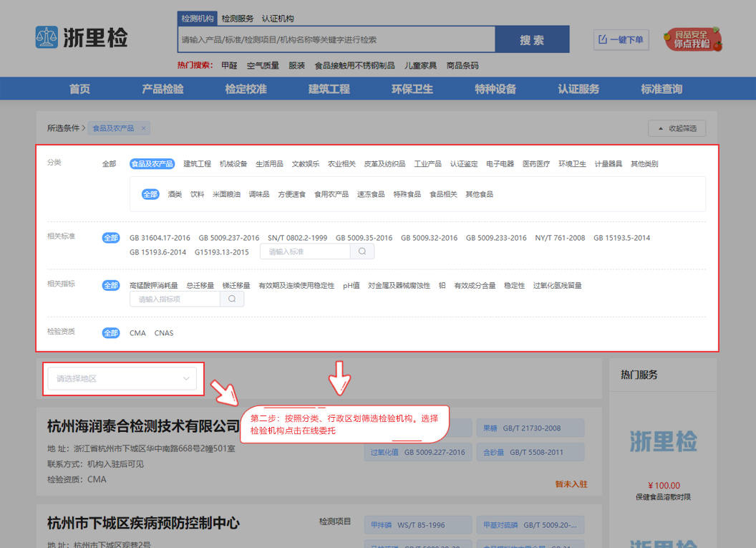This screenshot has height=548, width=756.
Task: Filter by indicator 高锰酸钾消耗量
Action: [x=154, y=285]
